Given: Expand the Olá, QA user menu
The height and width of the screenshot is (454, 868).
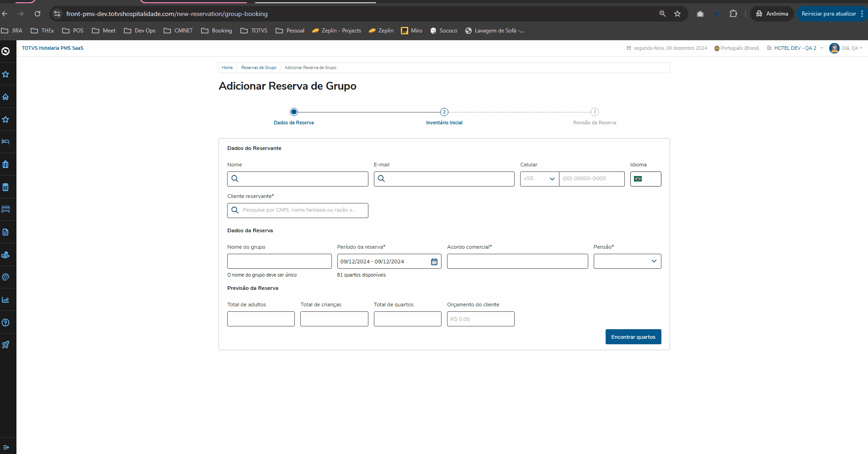Looking at the screenshot, I should [x=846, y=48].
